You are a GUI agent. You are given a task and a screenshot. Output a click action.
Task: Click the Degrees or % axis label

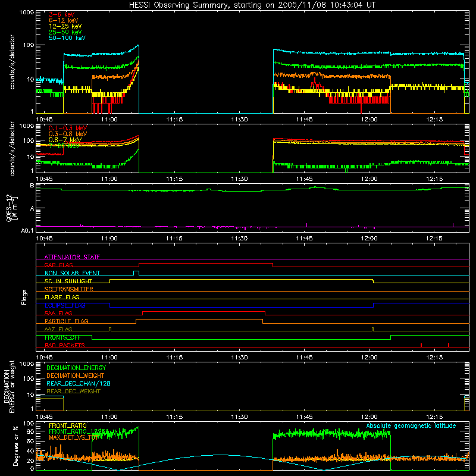pyautogui.click(x=15, y=446)
